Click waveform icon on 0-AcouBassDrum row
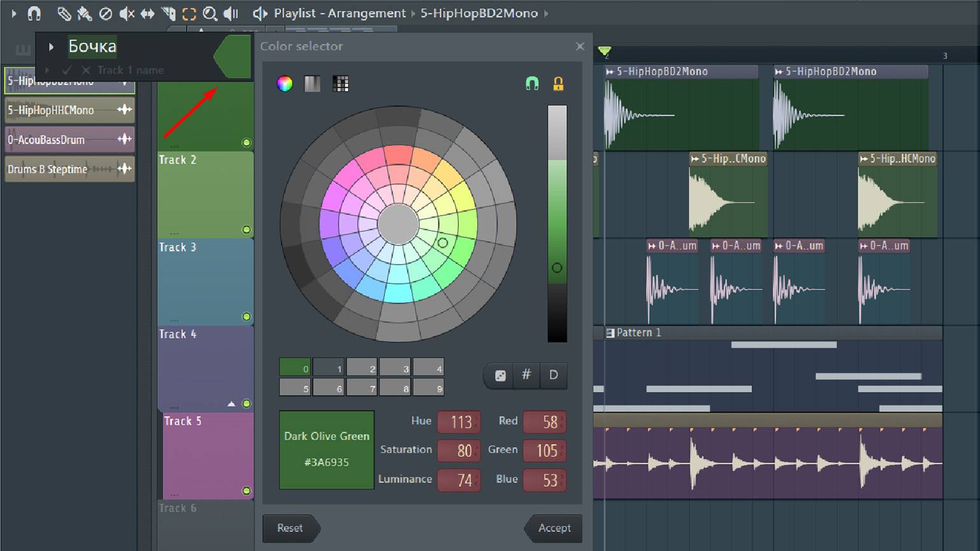Screen dimensions: 980x551 point(124,139)
